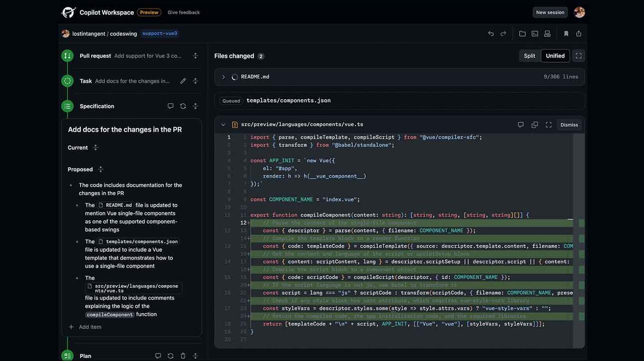644x361 pixels.
Task: Select the Unified diff view
Action: 555,56
